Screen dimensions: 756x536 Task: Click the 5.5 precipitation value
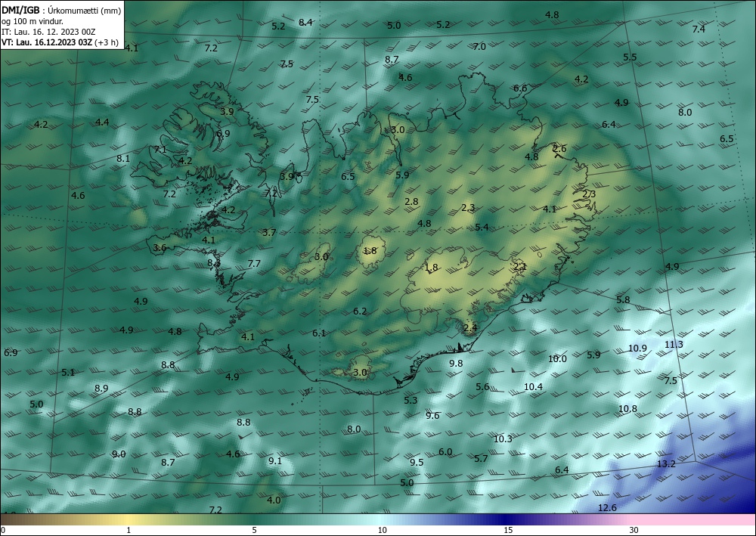tap(630, 57)
